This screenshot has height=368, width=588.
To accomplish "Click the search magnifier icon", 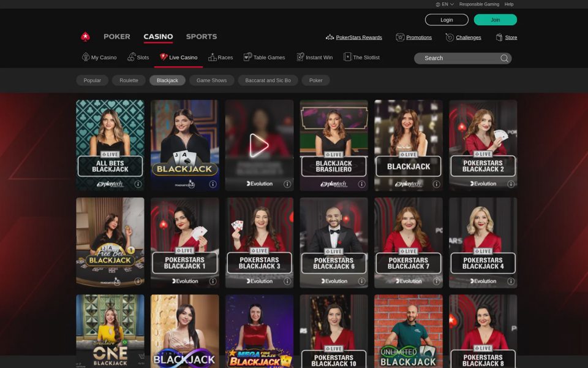I will tap(504, 58).
